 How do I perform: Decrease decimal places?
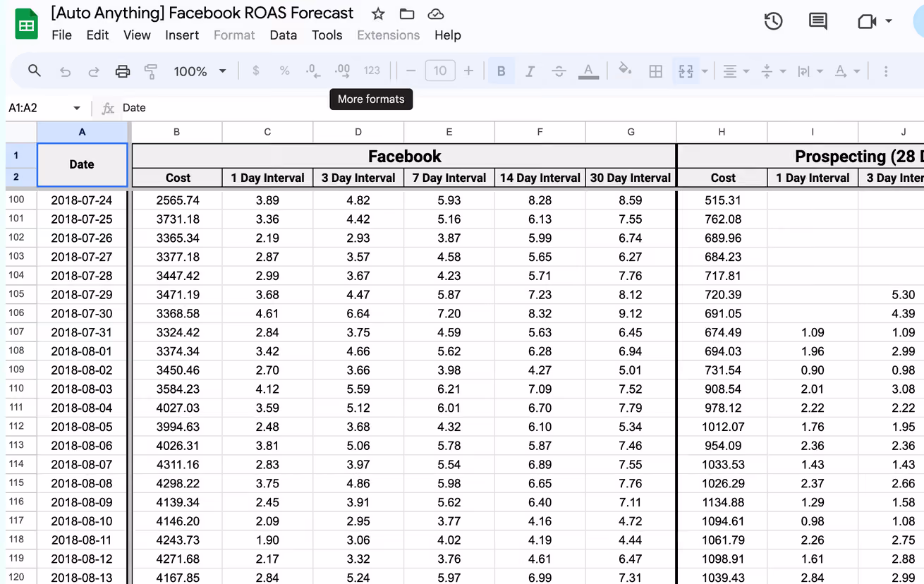pos(313,71)
